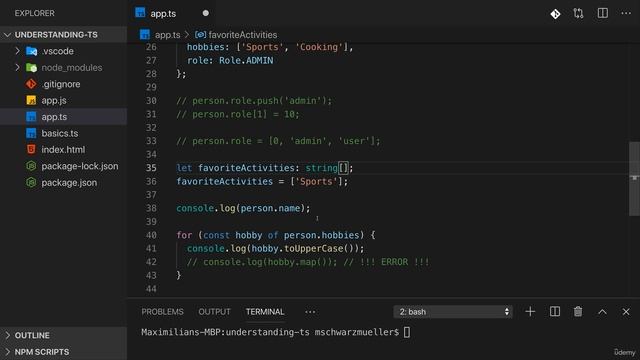Click the node icon beside package-lock.json
640x360 pixels.
point(31,166)
